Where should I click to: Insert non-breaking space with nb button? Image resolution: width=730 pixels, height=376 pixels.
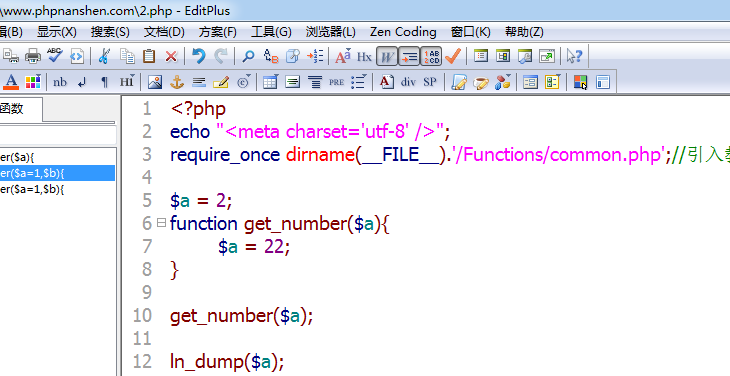60,82
